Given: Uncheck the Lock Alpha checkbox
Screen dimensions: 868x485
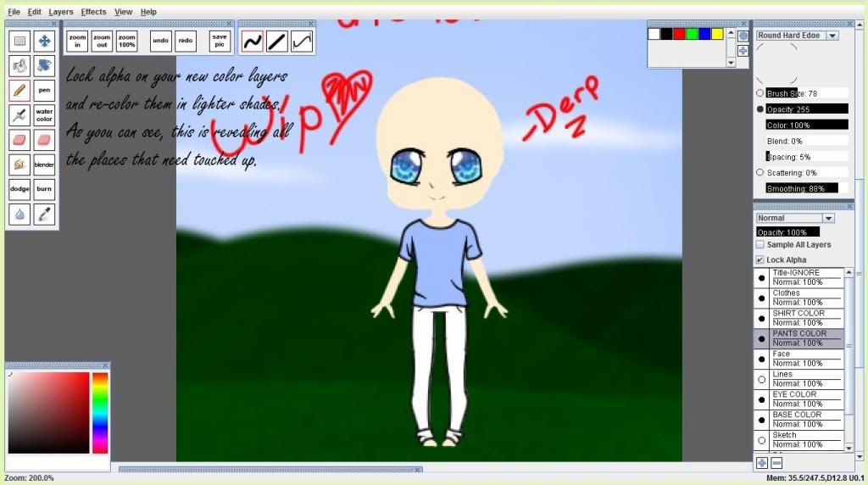Looking at the screenshot, I should 759,259.
